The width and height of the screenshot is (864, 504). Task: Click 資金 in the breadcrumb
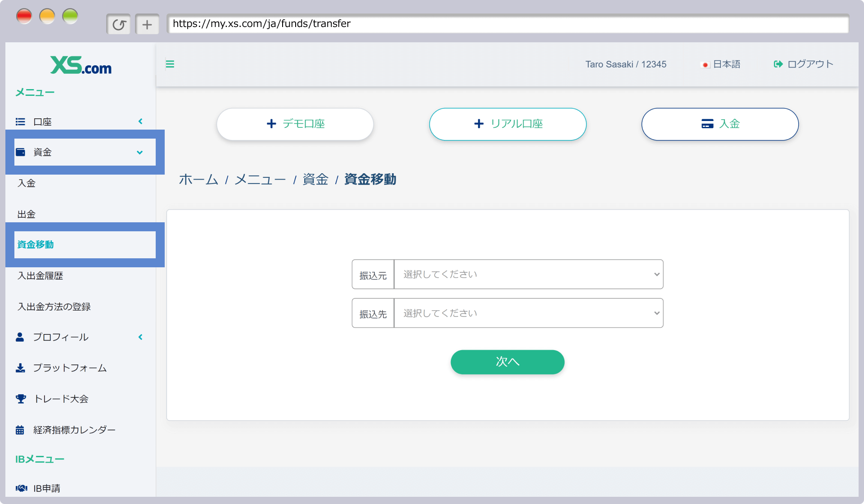tap(315, 180)
